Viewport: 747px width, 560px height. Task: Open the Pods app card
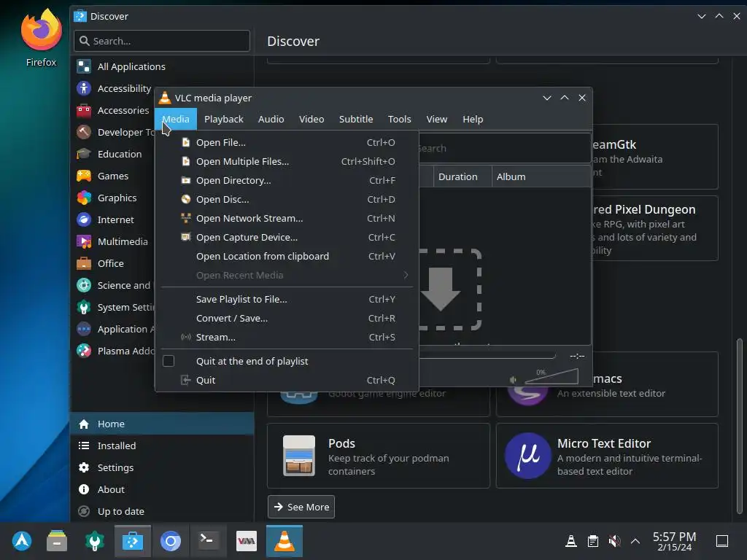(x=379, y=456)
